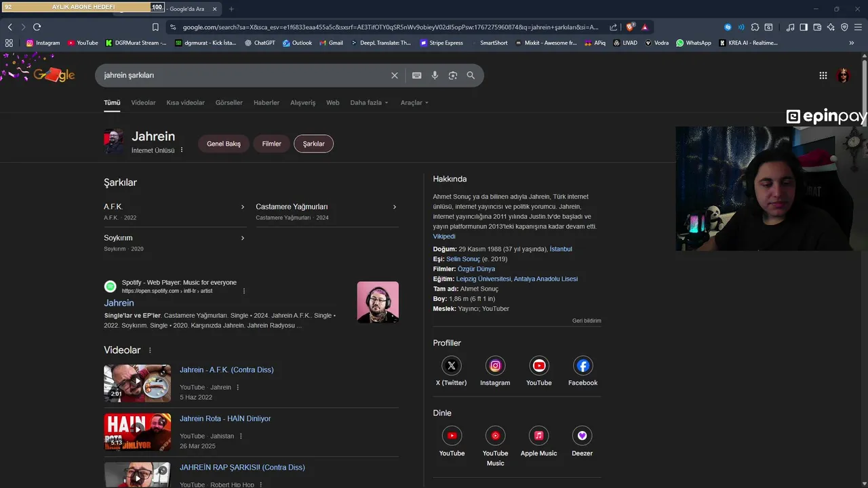Open the Spotify result artist image
Screen dimensions: 868x488
point(378,302)
